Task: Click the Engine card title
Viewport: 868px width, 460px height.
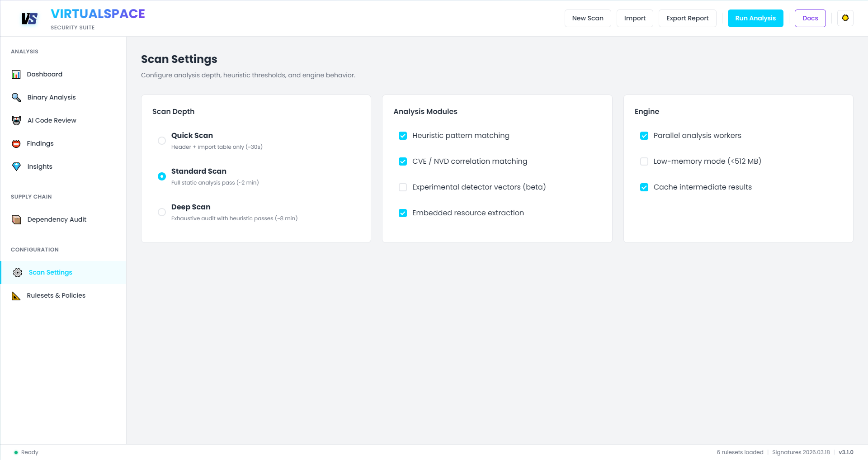Action: pos(647,112)
